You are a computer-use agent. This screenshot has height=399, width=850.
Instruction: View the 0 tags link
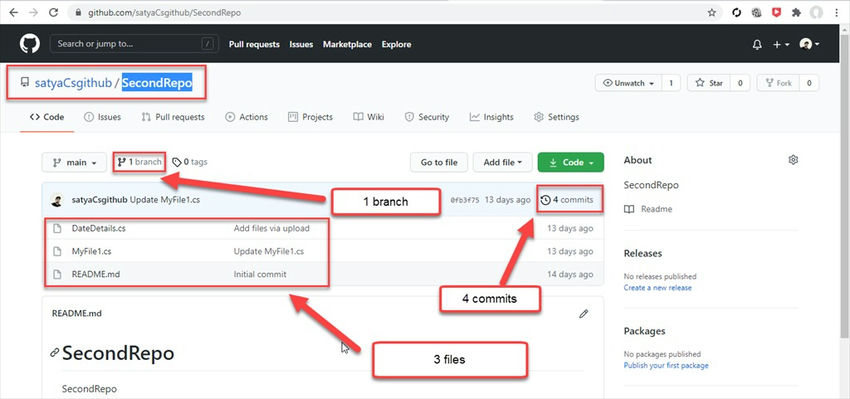point(190,162)
